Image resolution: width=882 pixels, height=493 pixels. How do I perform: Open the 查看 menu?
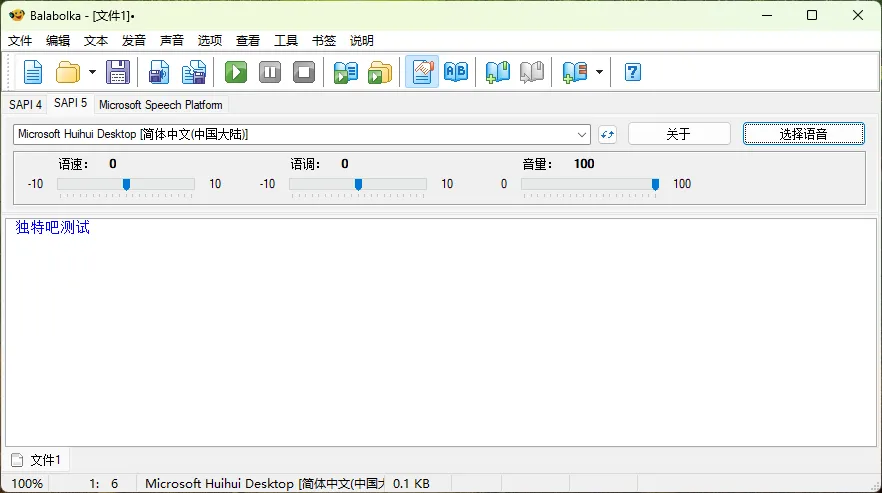[248, 41]
